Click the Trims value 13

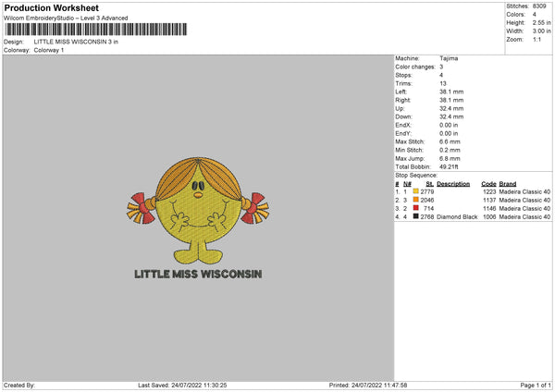tap(443, 83)
